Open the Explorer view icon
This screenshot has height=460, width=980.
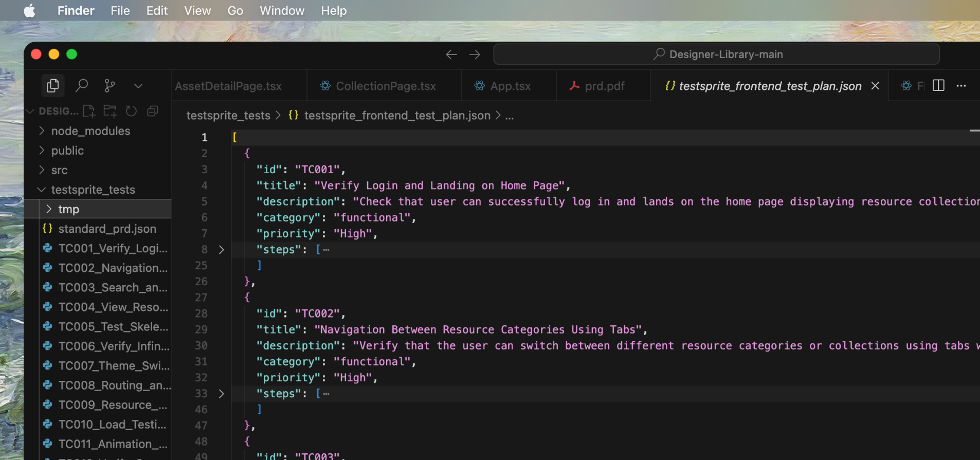(52, 85)
